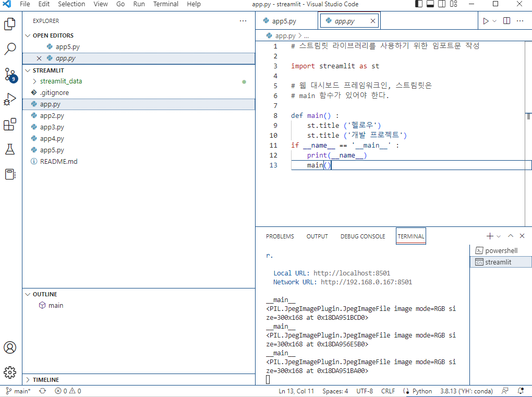Viewport: 532px width, 397px height.
Task: Toggle Secondary Side Bar layout button
Action: coord(442,4)
